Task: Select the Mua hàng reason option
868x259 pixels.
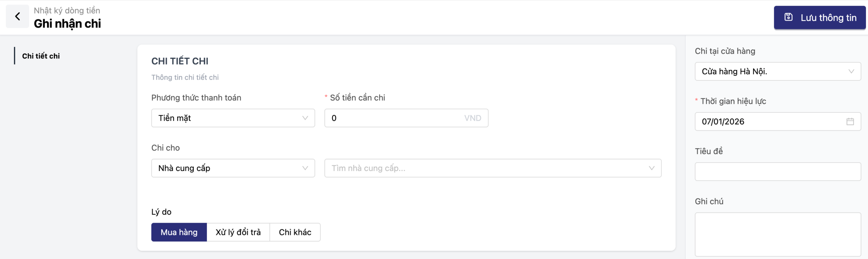Action: point(179,232)
